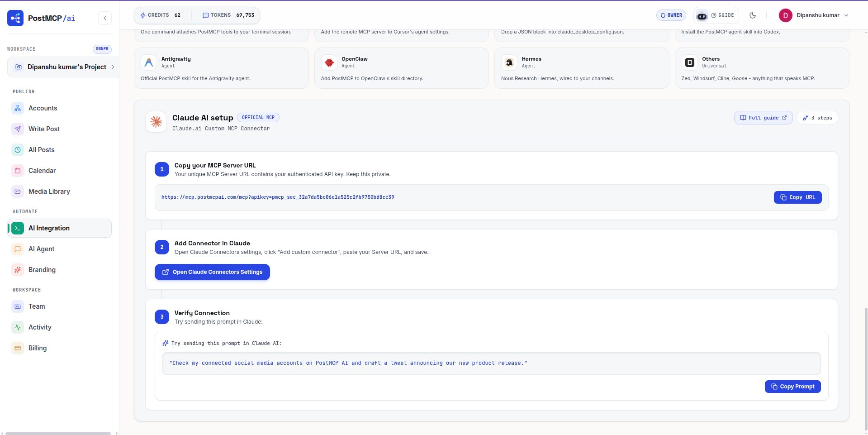Click the Activity pulse icon

tap(18, 327)
